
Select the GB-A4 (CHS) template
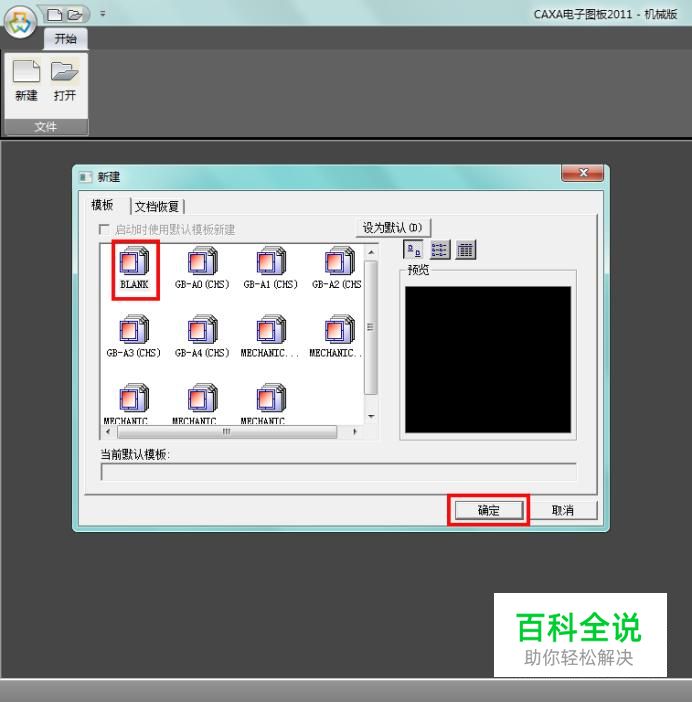(x=202, y=337)
